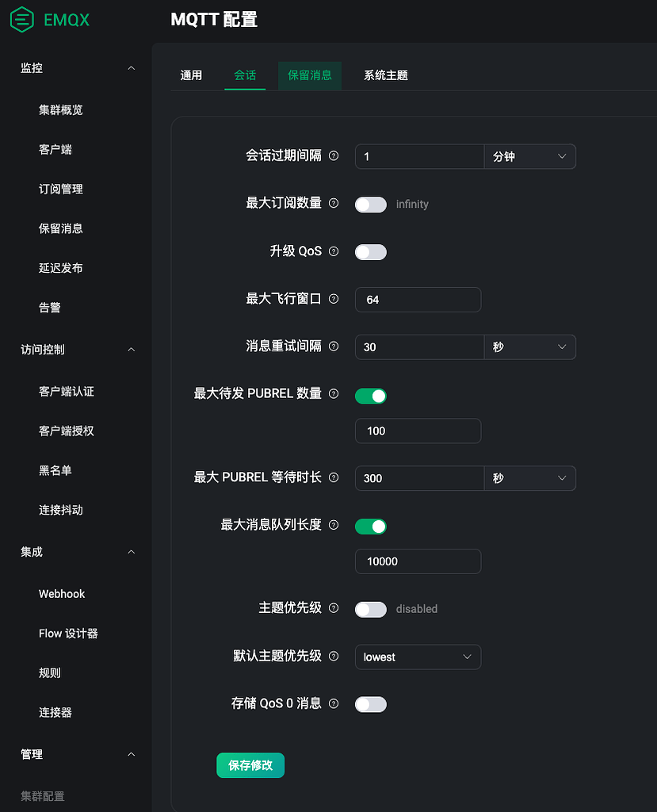This screenshot has height=812, width=657.
Task: Click the 保存修改 button
Action: (x=250, y=765)
